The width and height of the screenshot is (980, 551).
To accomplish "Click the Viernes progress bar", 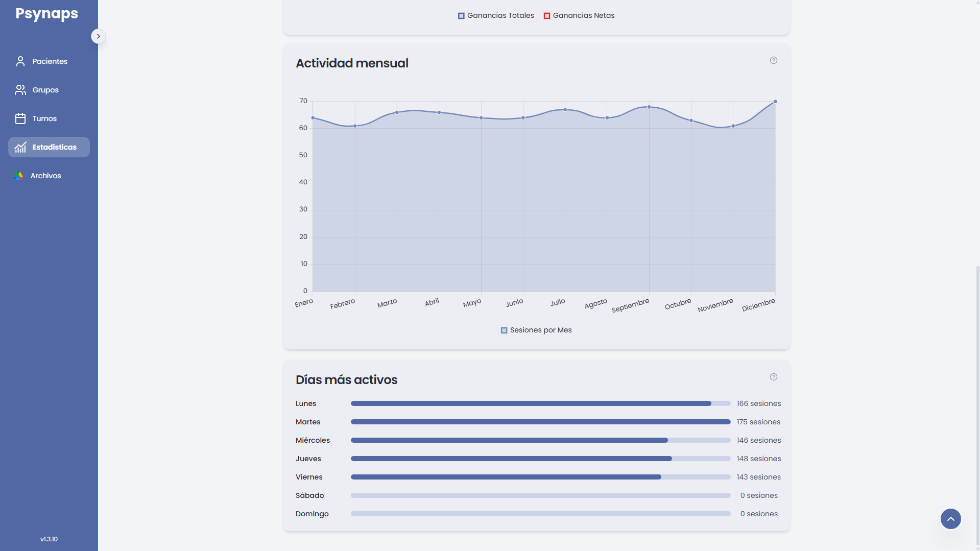I will 541,477.
